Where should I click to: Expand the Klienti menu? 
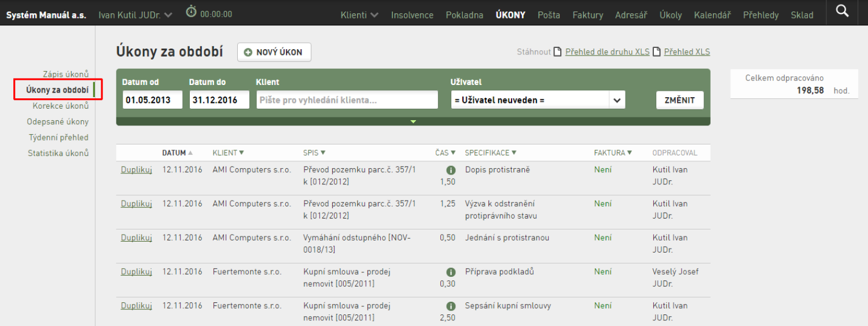[x=359, y=15]
